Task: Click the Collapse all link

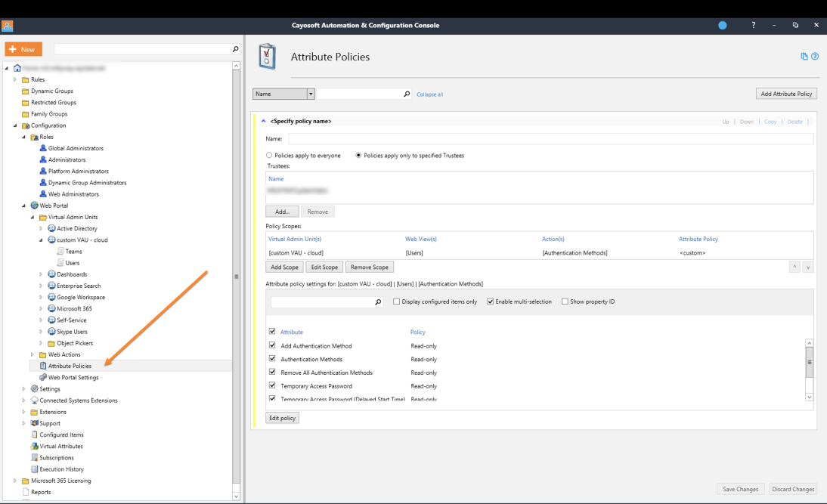Action: click(x=430, y=94)
